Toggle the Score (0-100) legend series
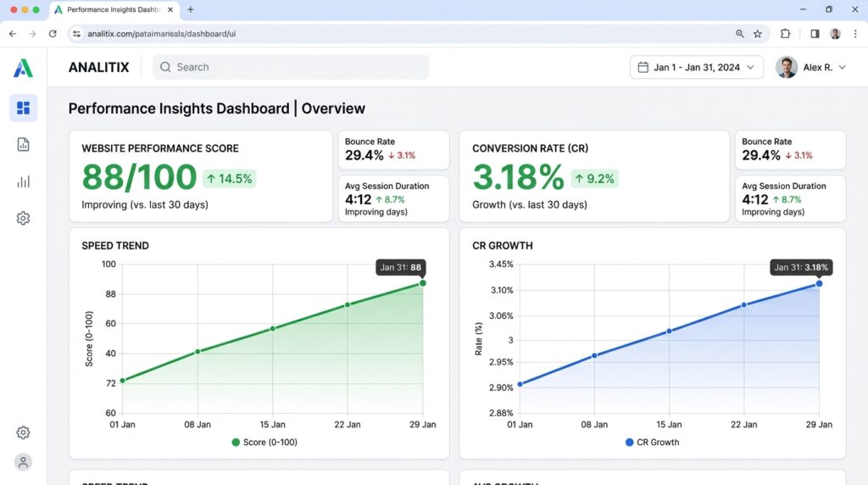Image resolution: width=868 pixels, height=485 pixels. tap(264, 443)
